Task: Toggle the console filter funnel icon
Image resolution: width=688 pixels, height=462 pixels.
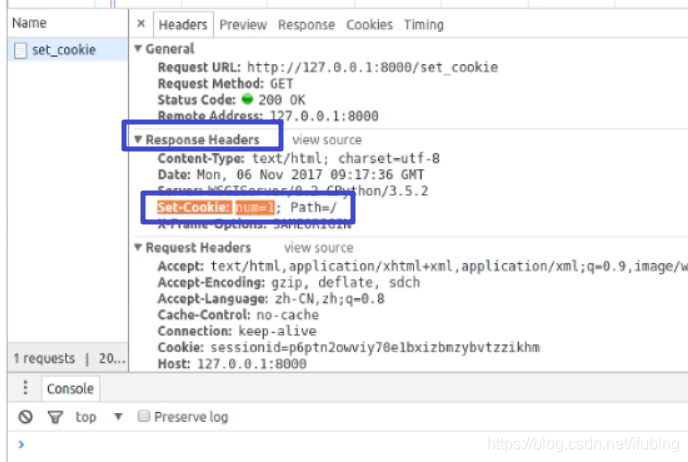Action: (x=55, y=417)
